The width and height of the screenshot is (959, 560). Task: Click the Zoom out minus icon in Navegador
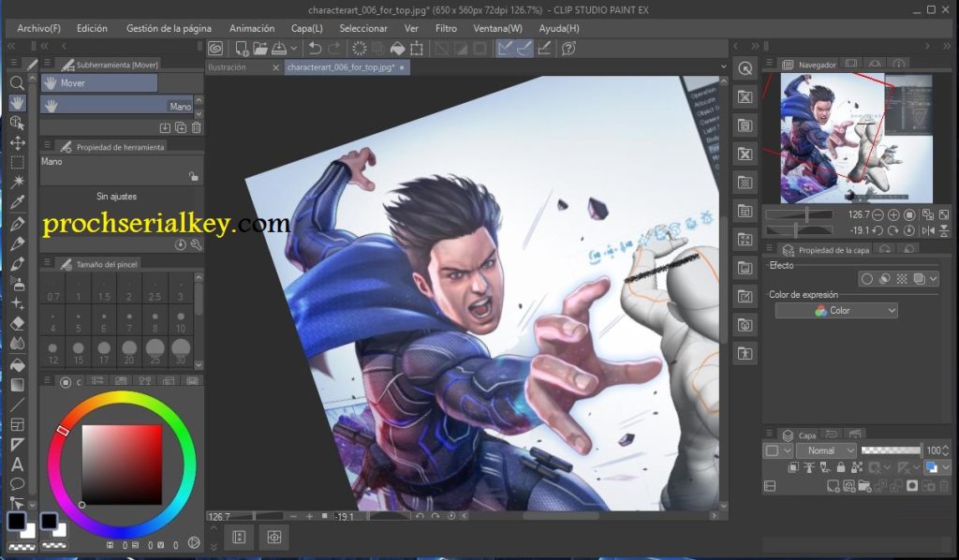(878, 214)
